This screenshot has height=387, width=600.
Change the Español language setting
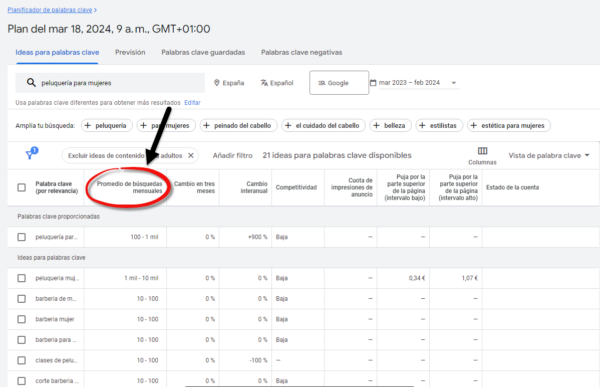tap(277, 83)
